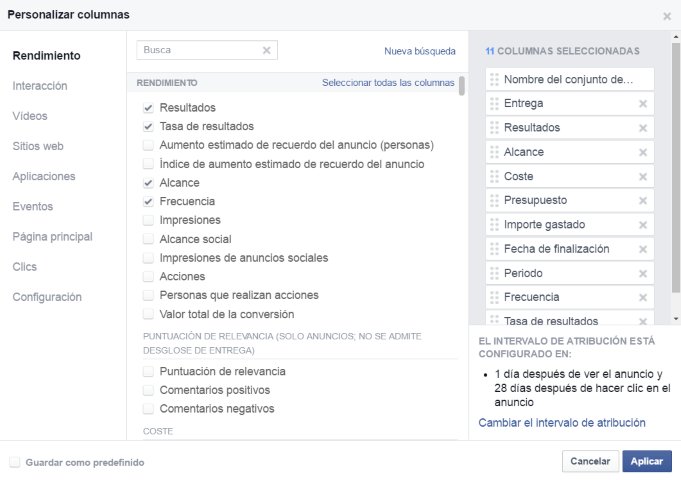
Task: Click the Aplicar button
Action: click(647, 461)
